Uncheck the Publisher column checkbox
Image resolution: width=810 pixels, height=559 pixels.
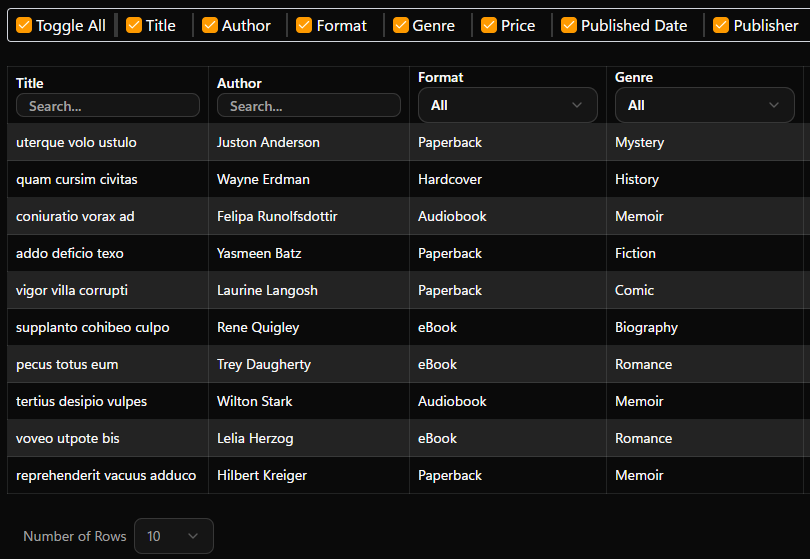[721, 26]
